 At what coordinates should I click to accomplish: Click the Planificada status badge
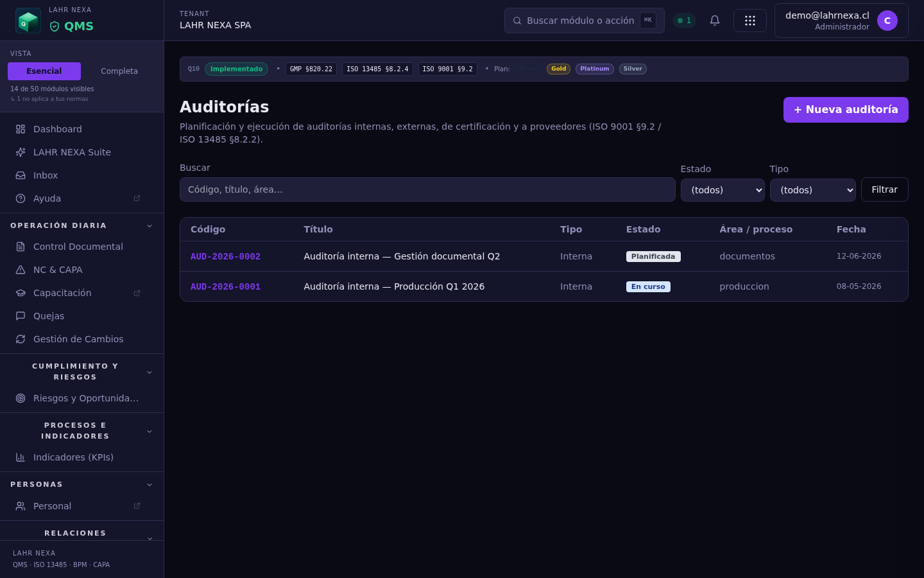653,256
